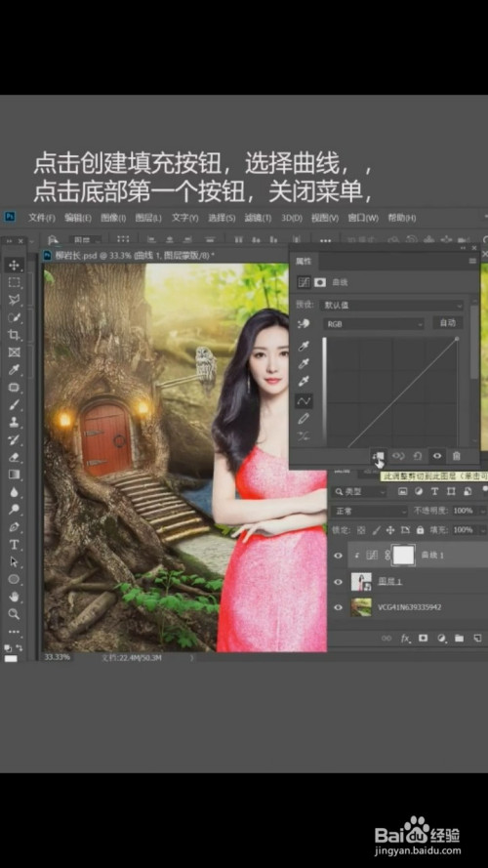Image resolution: width=488 pixels, height=868 pixels.
Task: Click the add layer mask button
Action: pos(424,639)
